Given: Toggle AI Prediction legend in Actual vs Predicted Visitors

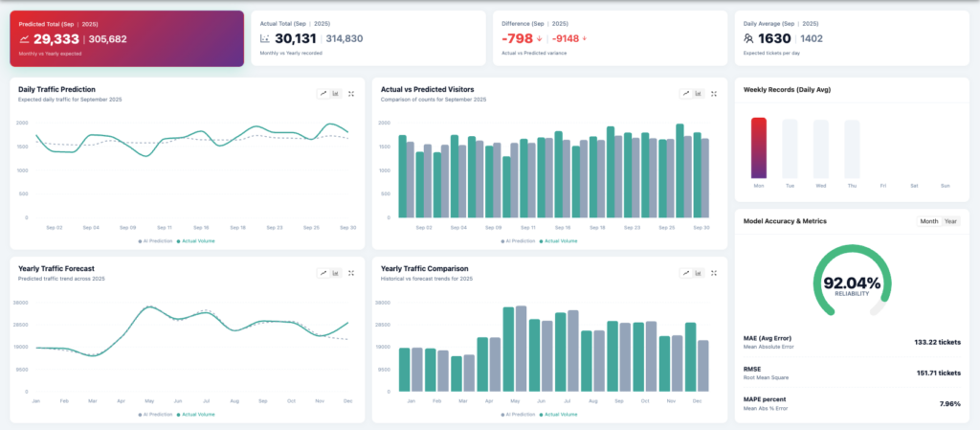Looking at the screenshot, I should (518, 240).
